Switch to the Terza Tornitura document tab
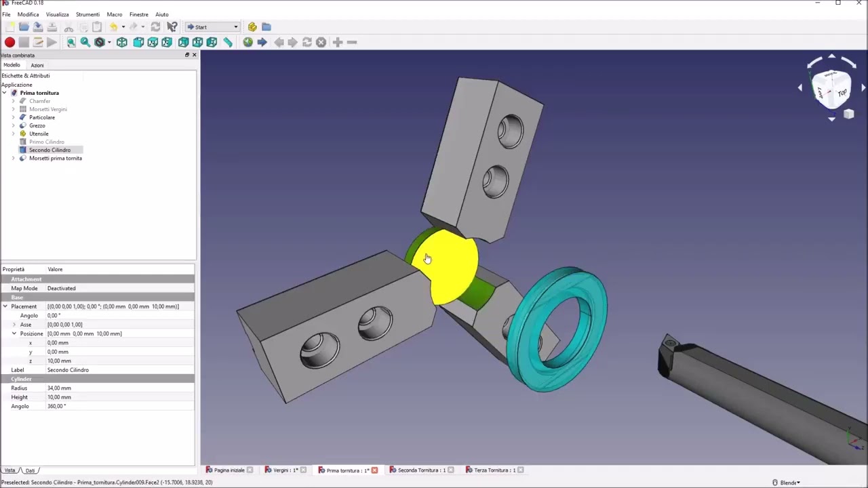 tap(494, 470)
